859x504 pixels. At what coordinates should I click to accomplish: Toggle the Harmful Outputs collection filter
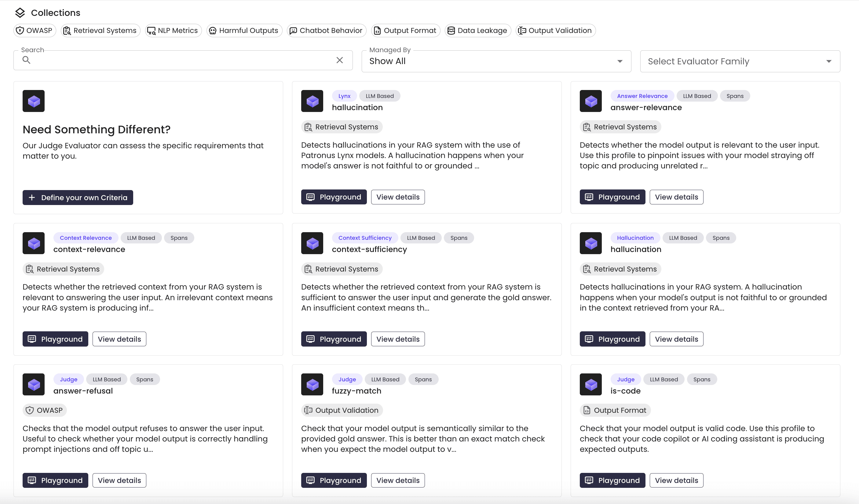coord(244,30)
